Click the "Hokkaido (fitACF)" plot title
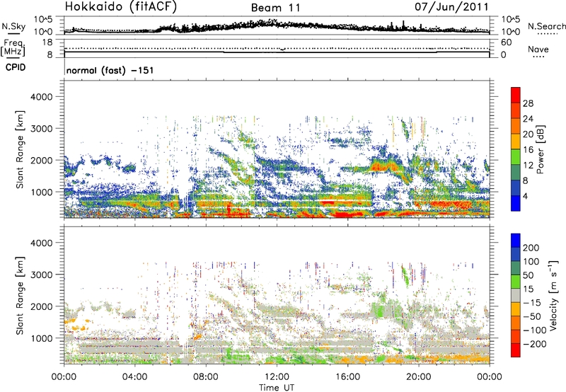This screenshot has width=566, height=392. coord(121,6)
